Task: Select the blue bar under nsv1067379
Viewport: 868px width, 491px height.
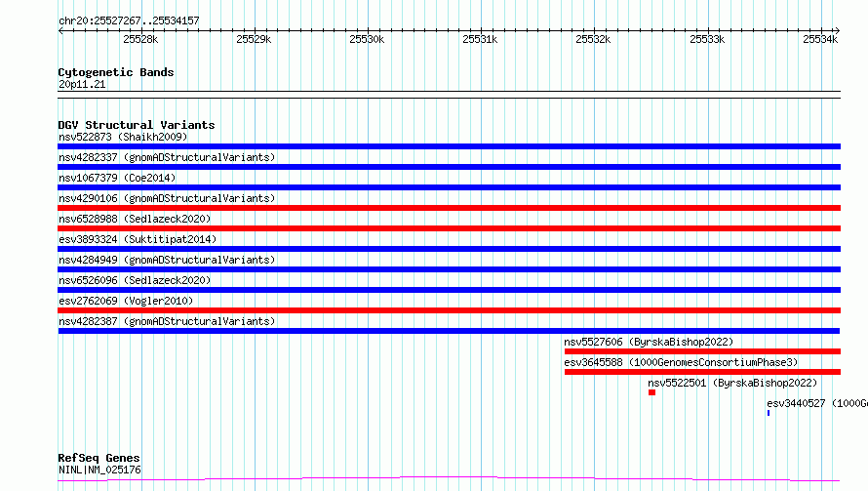Action: click(x=449, y=187)
